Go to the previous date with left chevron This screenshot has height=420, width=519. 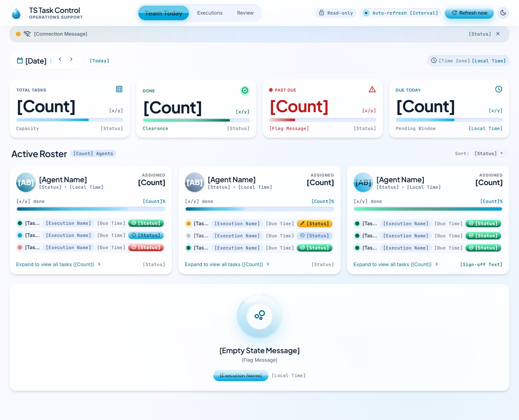click(x=60, y=59)
